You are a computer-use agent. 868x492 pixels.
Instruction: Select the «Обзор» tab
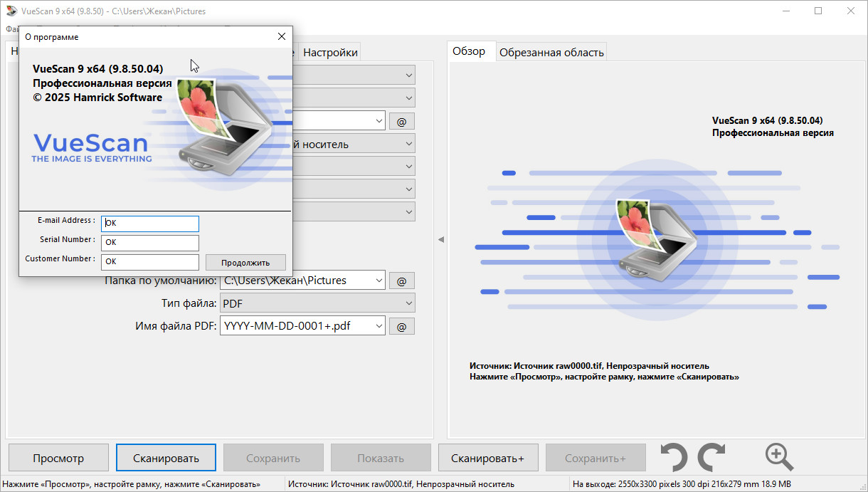tap(470, 51)
